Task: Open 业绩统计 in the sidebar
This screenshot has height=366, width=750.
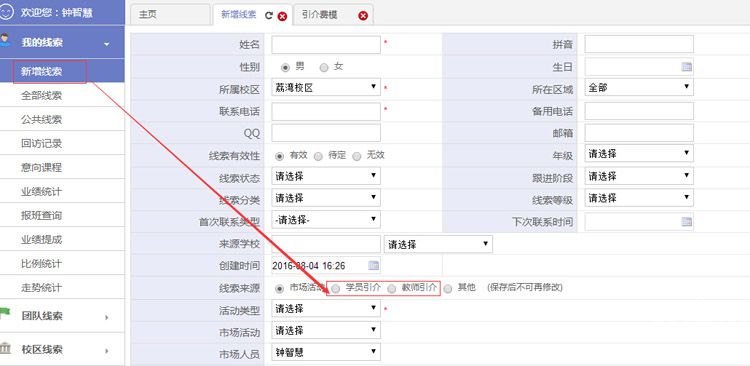Action: [62, 191]
